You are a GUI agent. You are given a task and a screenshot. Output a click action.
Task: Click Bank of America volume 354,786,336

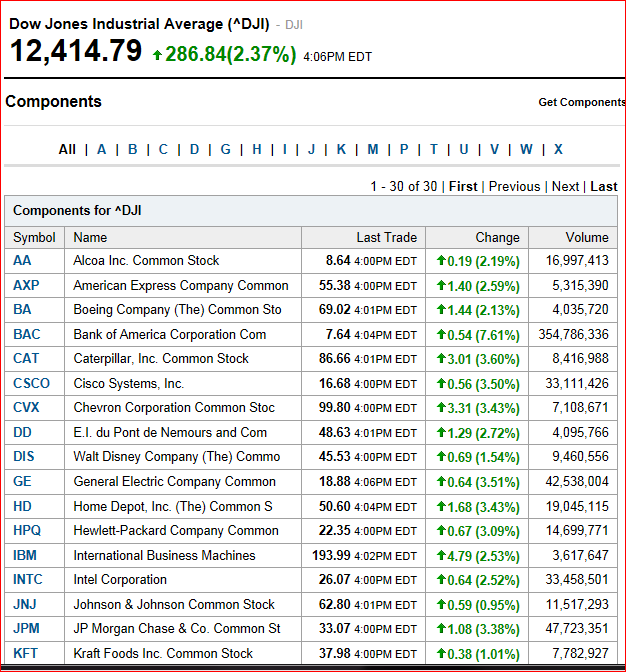click(x=573, y=334)
